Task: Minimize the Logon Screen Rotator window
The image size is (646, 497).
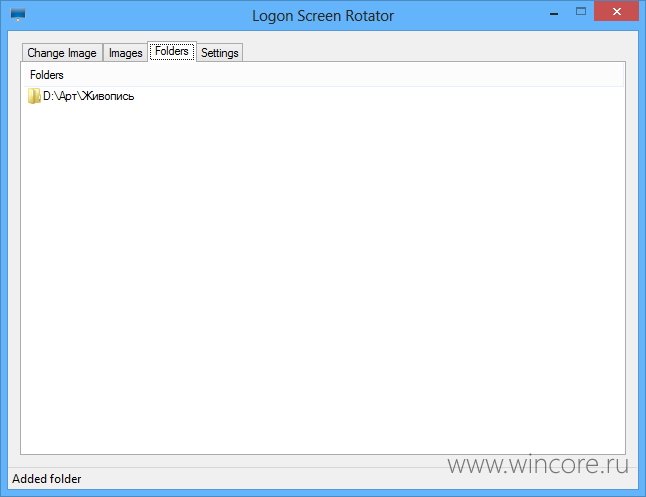Action: click(x=554, y=13)
